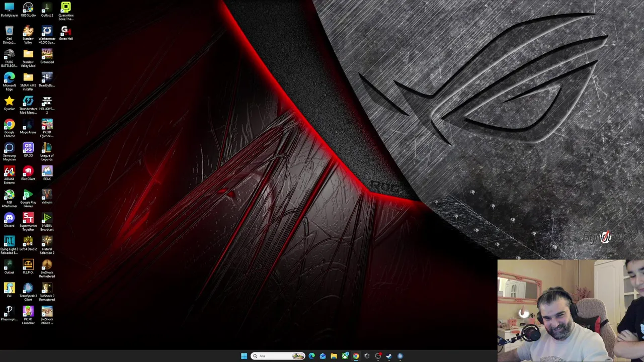644x362 pixels.
Task: Select the Microsoft Edge desktop shortcut
Action: 9,81
